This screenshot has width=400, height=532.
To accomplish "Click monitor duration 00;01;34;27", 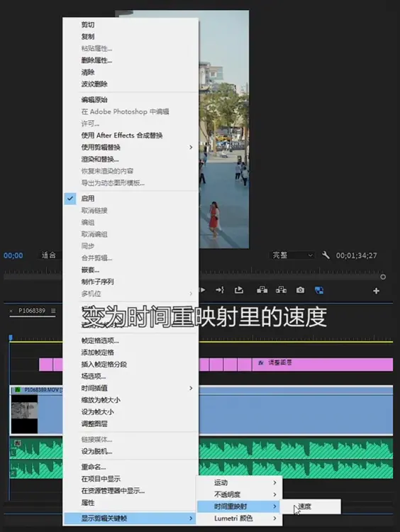I will [356, 255].
